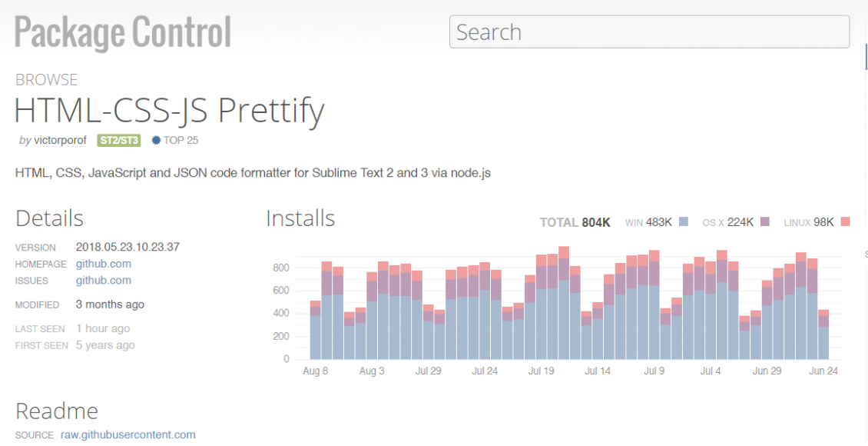The width and height of the screenshot is (868, 446).
Task: Click the ST2/ST3 compatibility badge
Action: [118, 140]
